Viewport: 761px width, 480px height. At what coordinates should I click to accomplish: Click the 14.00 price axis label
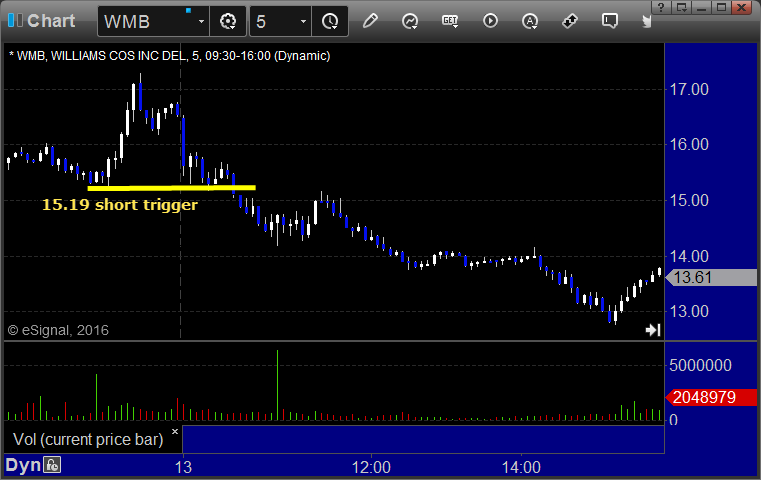click(689, 256)
